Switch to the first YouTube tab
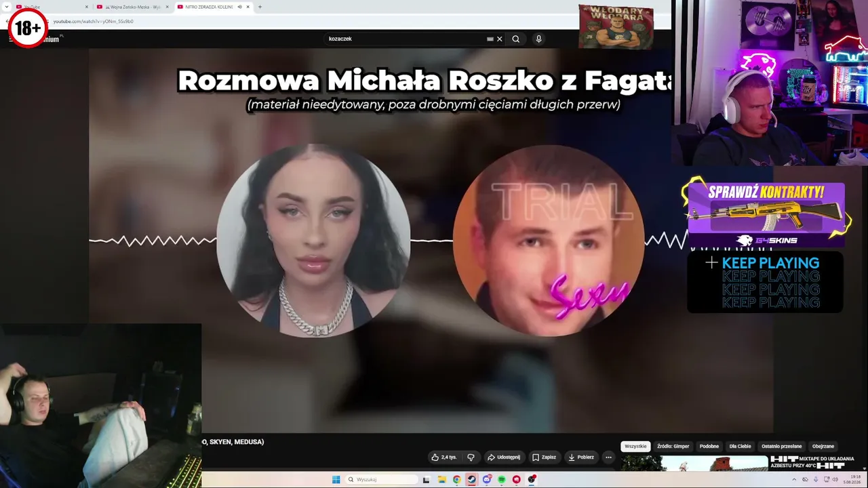 tap(52, 7)
